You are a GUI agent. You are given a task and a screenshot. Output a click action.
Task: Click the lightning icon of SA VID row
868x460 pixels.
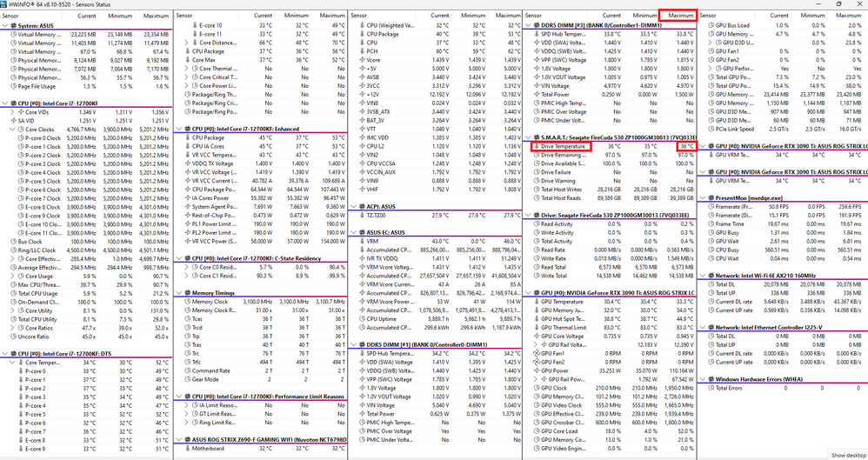pos(13,121)
